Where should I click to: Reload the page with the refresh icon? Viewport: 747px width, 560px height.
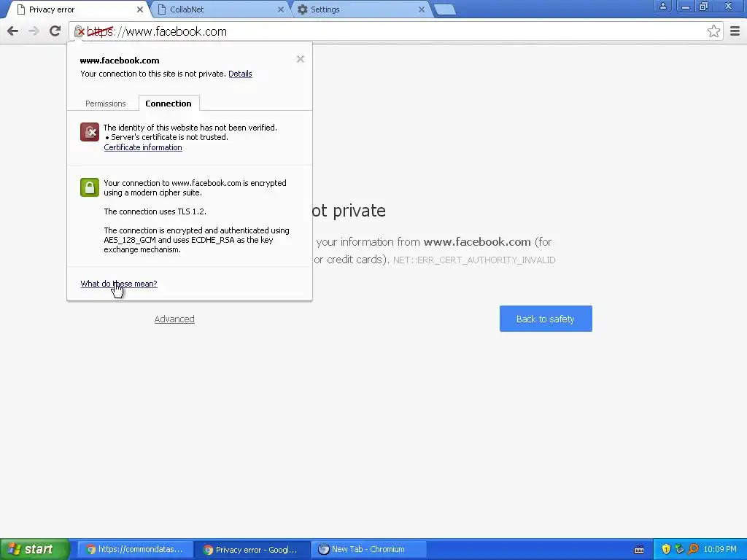click(x=55, y=31)
